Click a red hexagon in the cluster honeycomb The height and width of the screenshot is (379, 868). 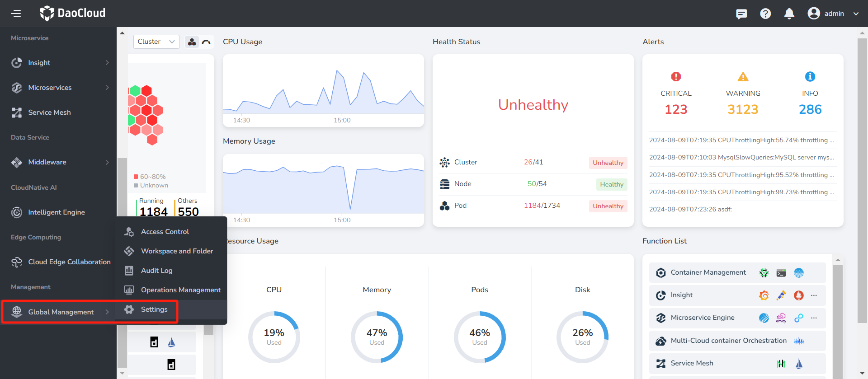(x=146, y=111)
